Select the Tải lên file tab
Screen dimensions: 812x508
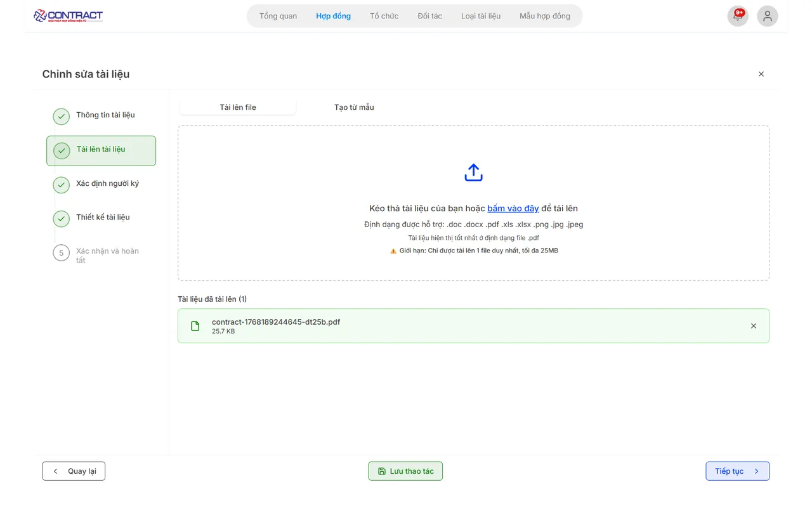[x=238, y=107]
